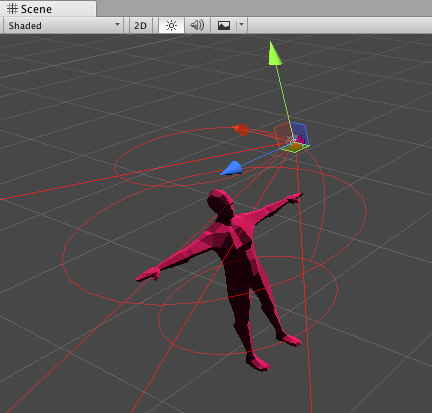The image size is (432, 413).
Task: Click the green Y-axis line shaft
Action: tap(284, 98)
